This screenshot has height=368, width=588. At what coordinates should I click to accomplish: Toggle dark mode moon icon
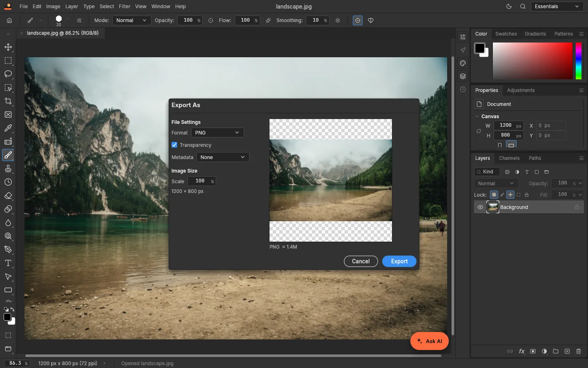[x=509, y=6]
